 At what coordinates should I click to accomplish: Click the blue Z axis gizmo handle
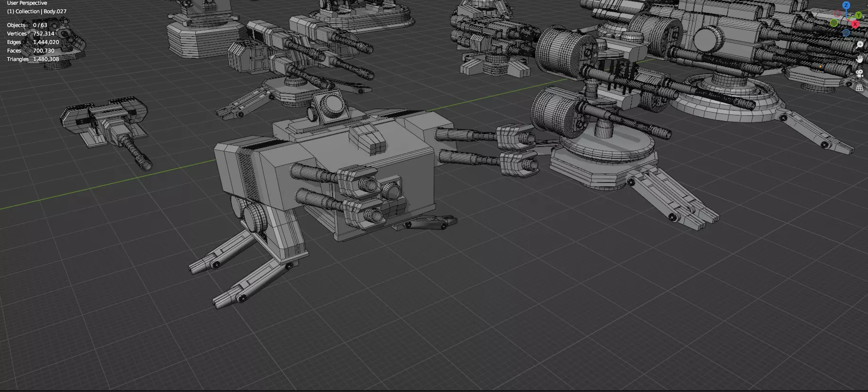(x=846, y=5)
